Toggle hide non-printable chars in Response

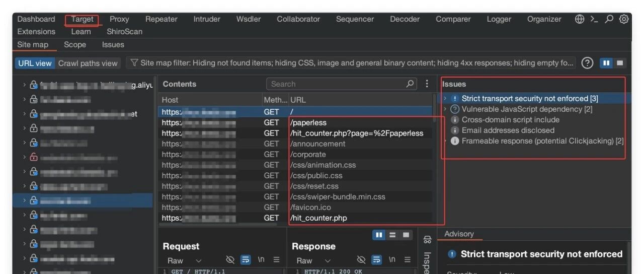coord(361,260)
